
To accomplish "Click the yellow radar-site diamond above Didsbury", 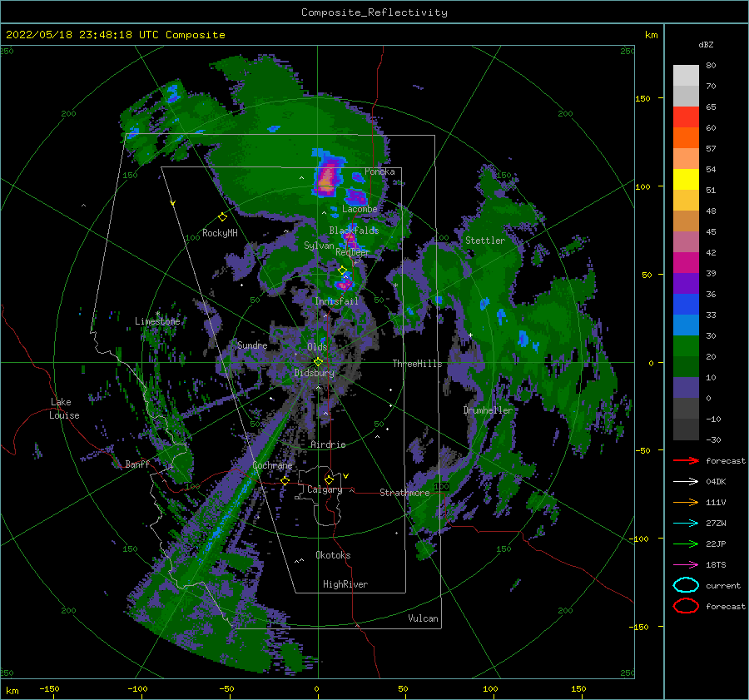I will click(x=318, y=362).
